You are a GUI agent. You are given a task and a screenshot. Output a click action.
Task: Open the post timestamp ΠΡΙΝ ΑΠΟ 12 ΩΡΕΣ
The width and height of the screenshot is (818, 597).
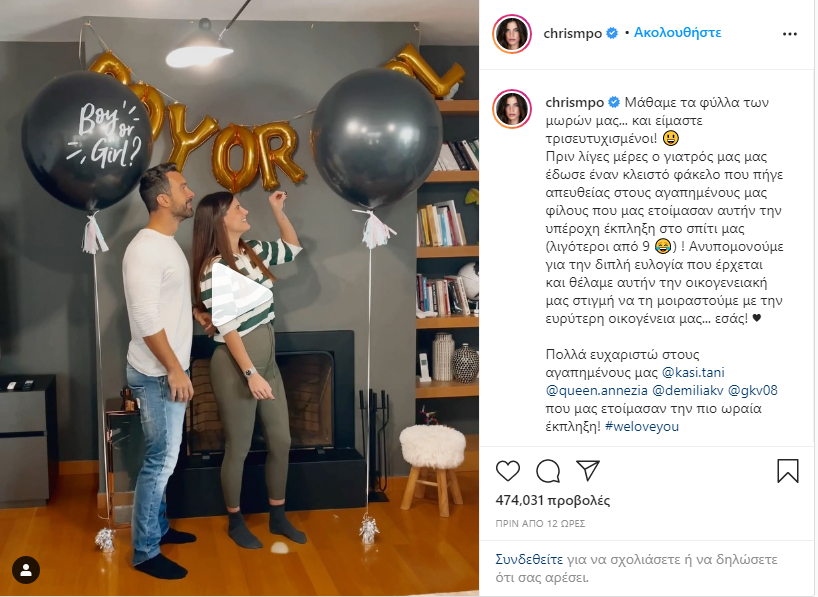(540, 523)
